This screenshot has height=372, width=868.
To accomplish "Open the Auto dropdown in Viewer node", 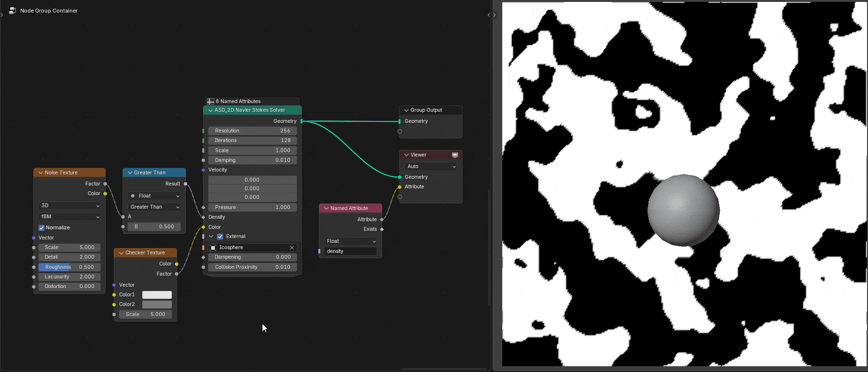I will point(431,167).
